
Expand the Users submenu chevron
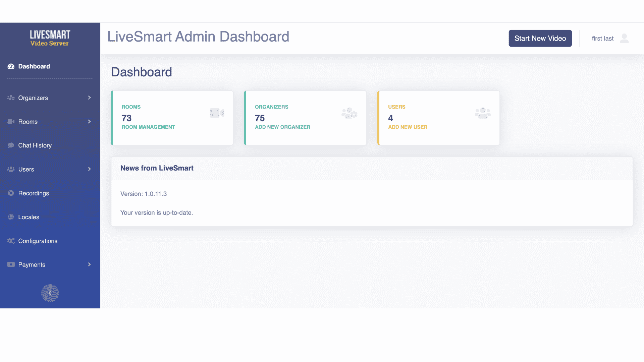[89, 169]
